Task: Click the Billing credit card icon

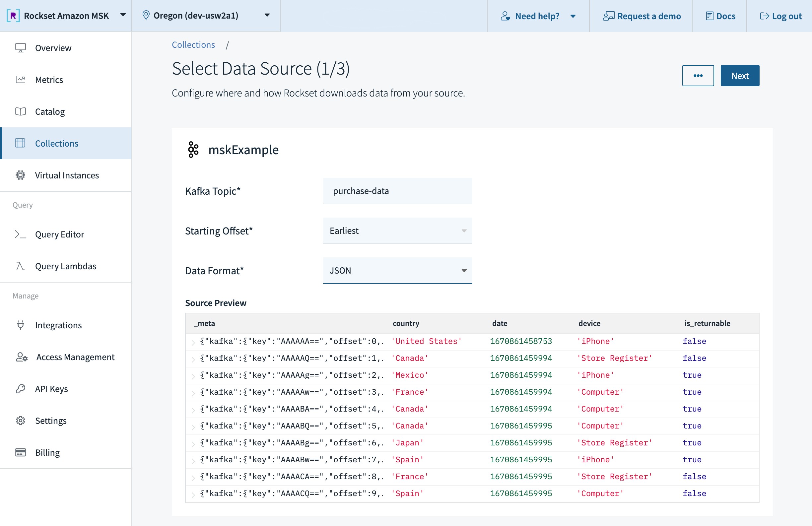Action: [x=21, y=452]
